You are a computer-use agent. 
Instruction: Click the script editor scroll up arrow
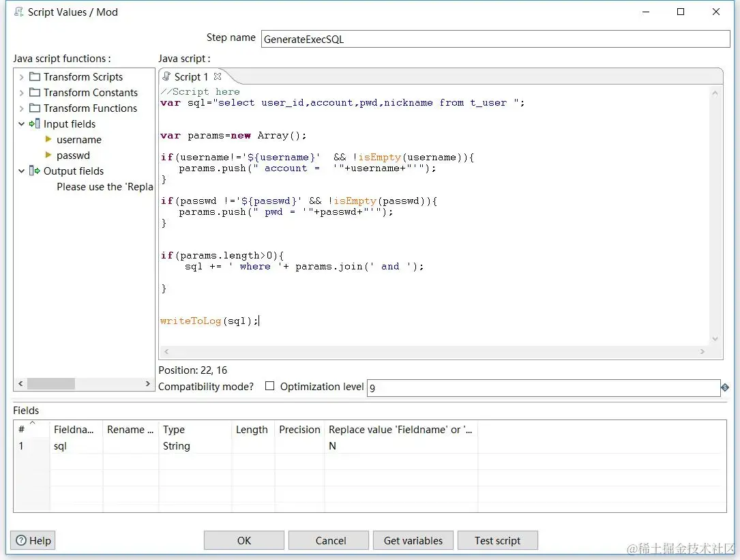pyautogui.click(x=715, y=93)
